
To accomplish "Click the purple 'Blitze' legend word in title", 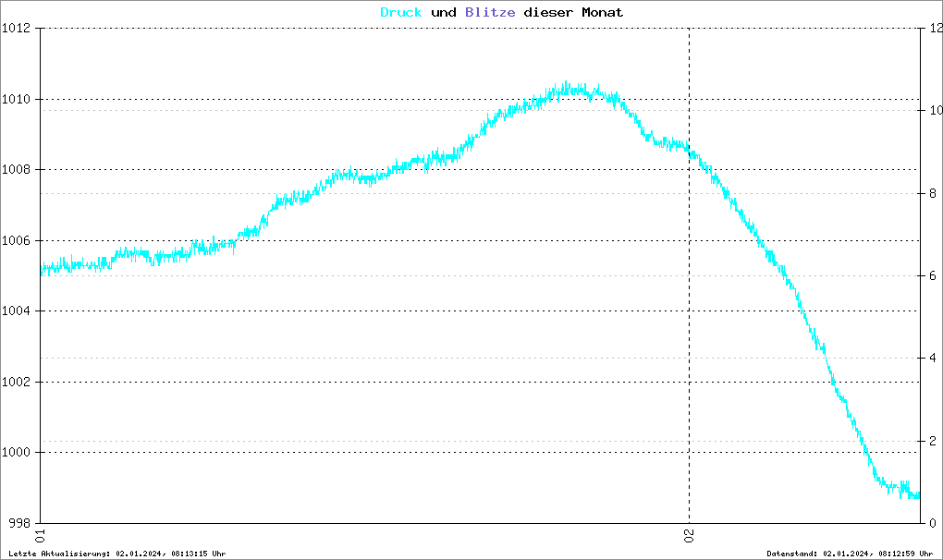I will pos(484,12).
